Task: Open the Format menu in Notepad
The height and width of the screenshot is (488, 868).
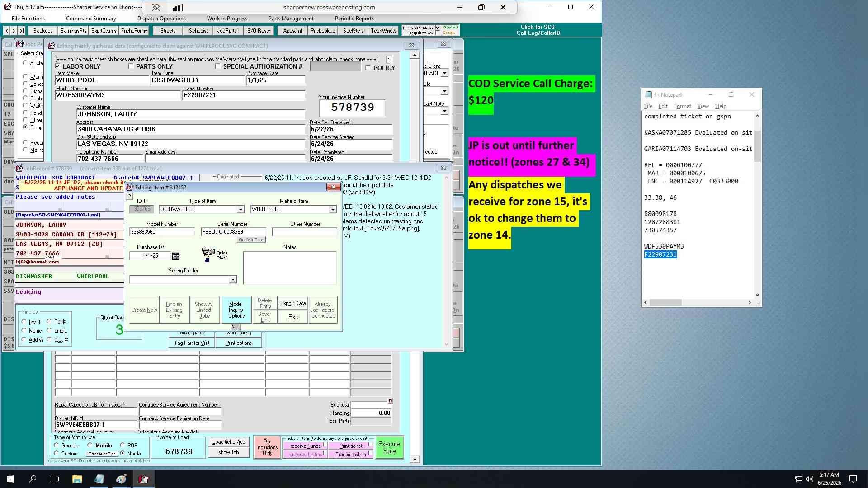Action: tap(682, 106)
